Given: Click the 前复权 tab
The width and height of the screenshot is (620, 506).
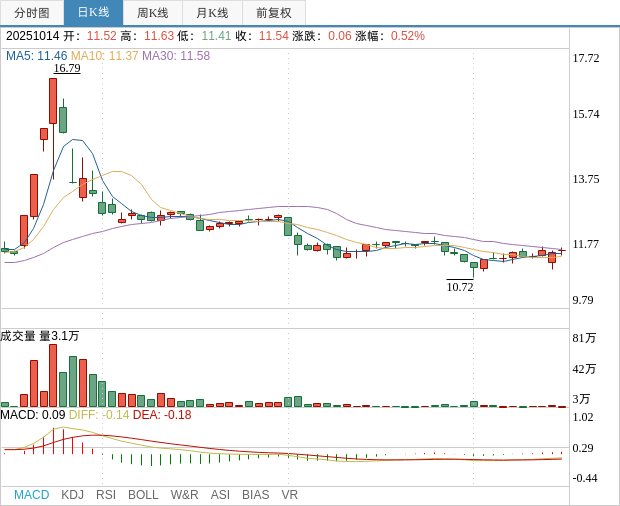Looking at the screenshot, I should tap(274, 13).
